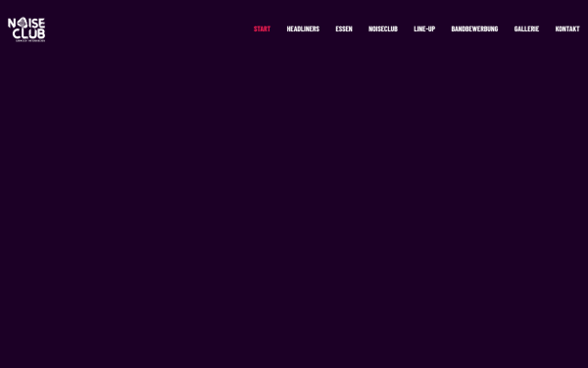Go to the Headliners page
This screenshot has height=368, width=588.
(303, 28)
